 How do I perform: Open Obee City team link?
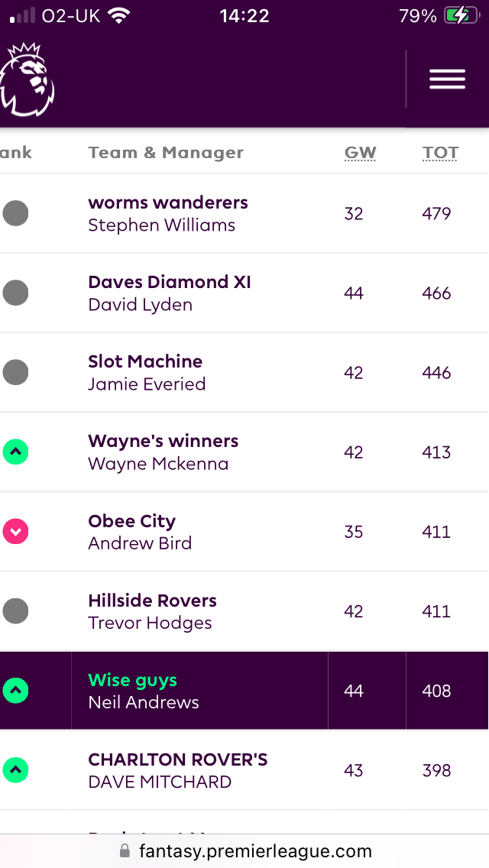click(132, 521)
